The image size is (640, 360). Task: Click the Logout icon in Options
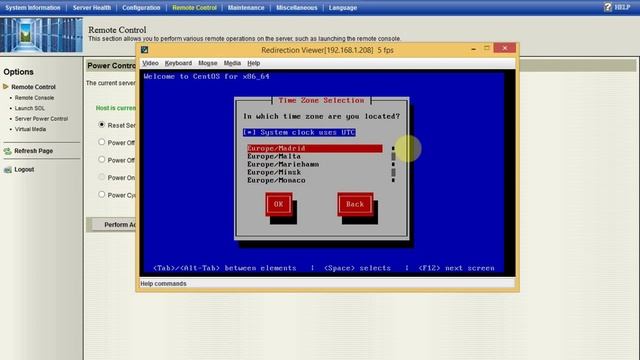click(7, 169)
